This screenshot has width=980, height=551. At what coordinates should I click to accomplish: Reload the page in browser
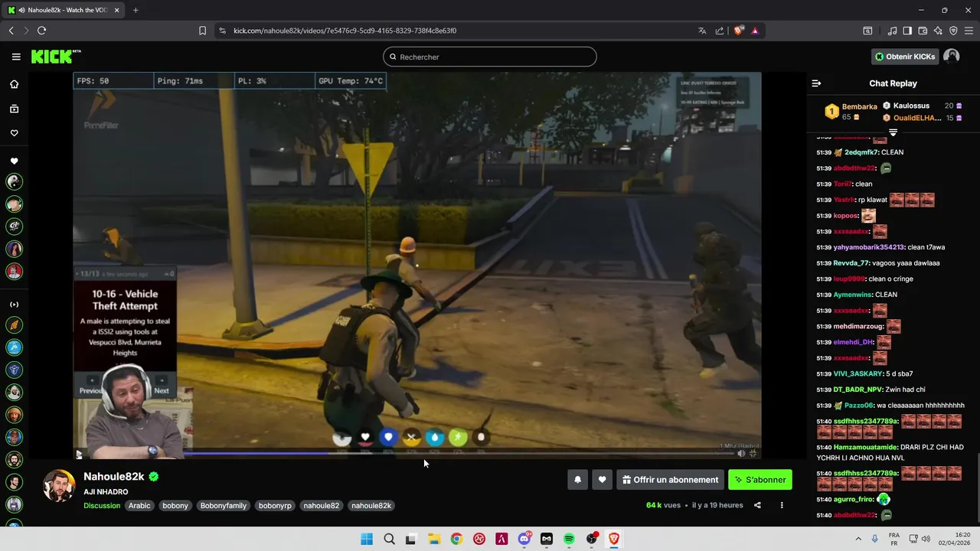41,31
